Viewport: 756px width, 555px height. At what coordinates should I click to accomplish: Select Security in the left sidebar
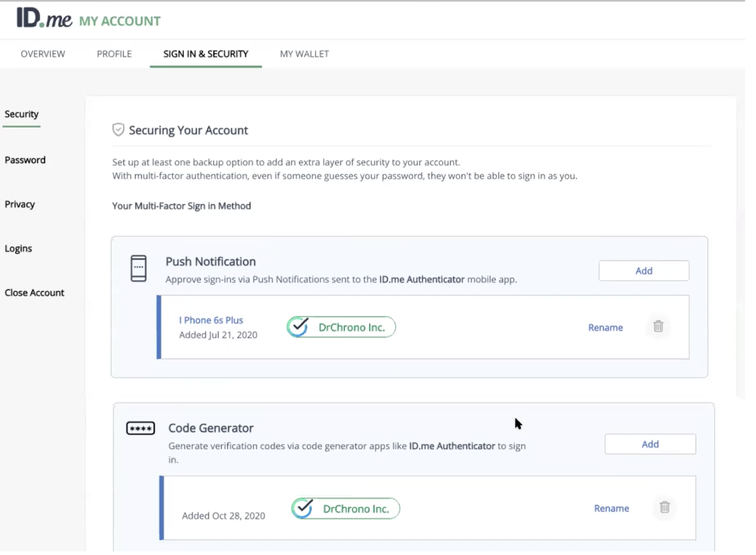(21, 114)
